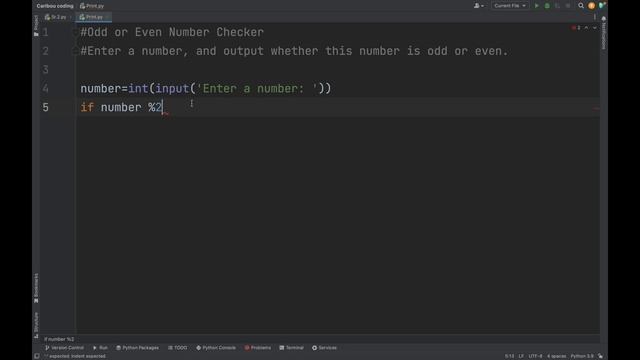Click the run with coverage icon

pyautogui.click(x=557, y=6)
